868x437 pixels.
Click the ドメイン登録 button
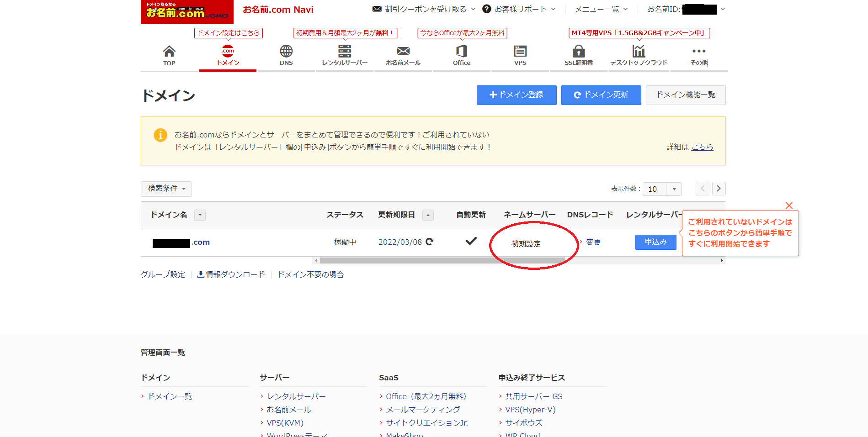point(517,95)
